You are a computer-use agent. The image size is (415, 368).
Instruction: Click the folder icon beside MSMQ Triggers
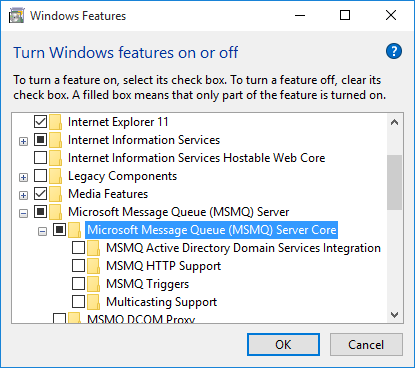pyautogui.click(x=94, y=284)
